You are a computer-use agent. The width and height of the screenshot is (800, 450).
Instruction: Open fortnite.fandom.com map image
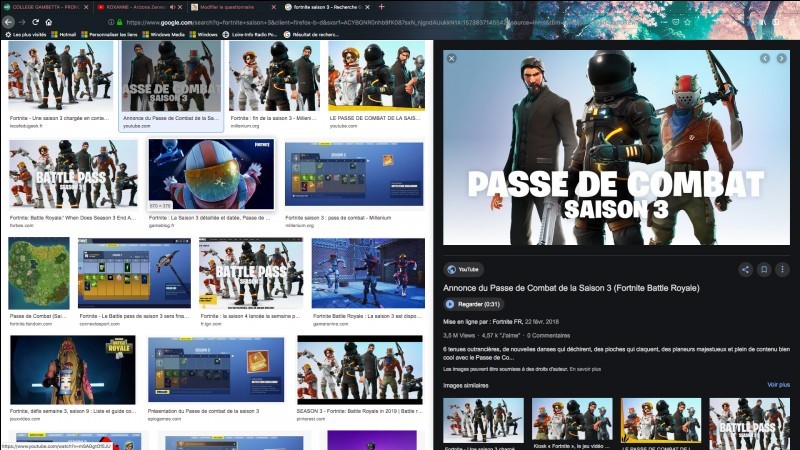39,273
